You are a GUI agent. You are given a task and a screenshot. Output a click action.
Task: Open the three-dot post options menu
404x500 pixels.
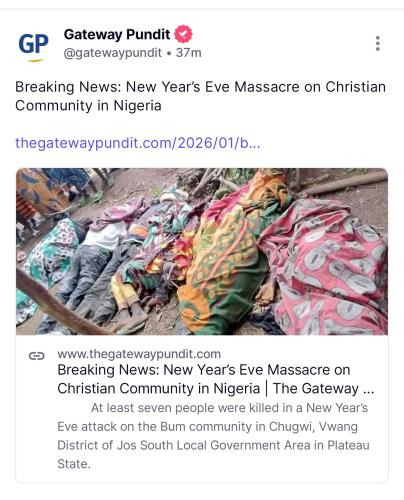point(377,44)
